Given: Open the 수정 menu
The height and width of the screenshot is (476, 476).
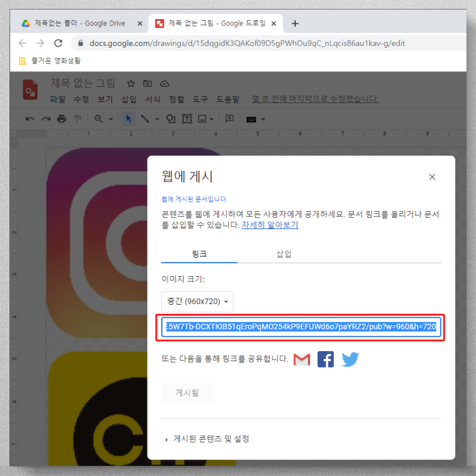Looking at the screenshot, I should (82, 99).
